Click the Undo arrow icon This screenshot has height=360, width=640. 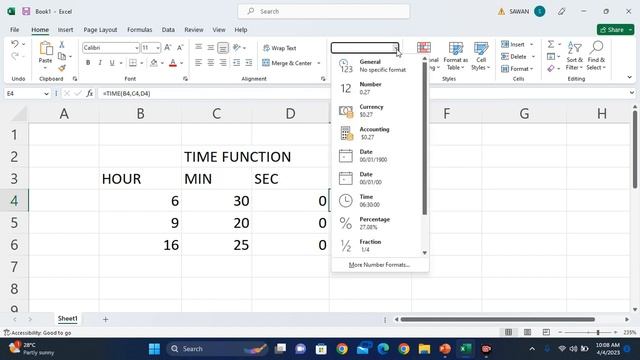tap(15, 44)
